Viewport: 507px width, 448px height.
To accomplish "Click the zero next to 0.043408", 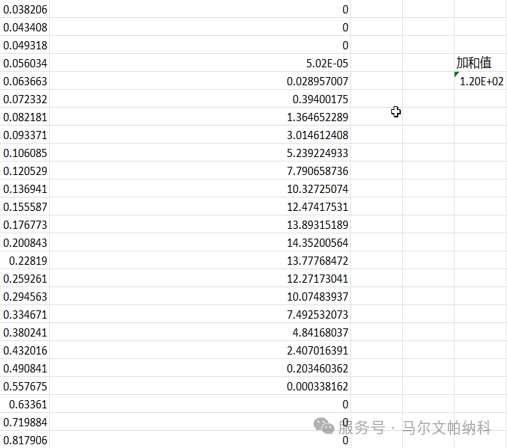I will coord(345,27).
